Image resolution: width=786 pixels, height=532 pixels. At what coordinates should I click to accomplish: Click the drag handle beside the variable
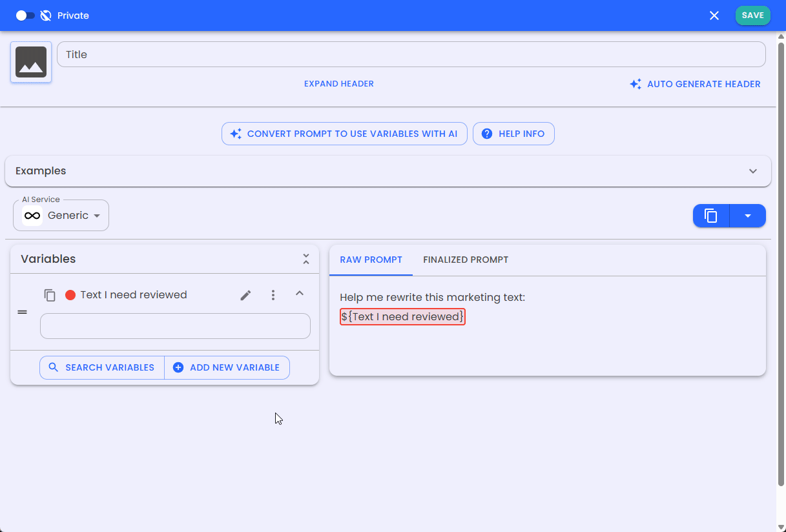pyautogui.click(x=22, y=312)
